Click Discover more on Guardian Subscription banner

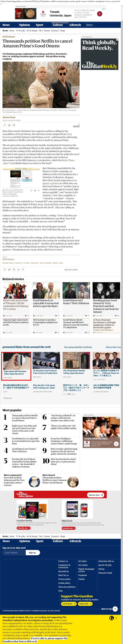click(96, 495)
